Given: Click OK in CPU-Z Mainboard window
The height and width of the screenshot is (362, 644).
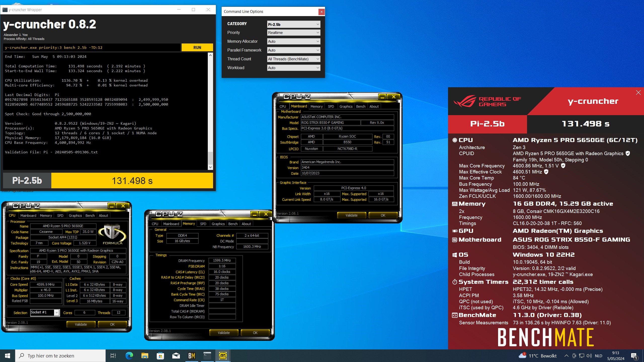Looking at the screenshot, I should tap(383, 215).
